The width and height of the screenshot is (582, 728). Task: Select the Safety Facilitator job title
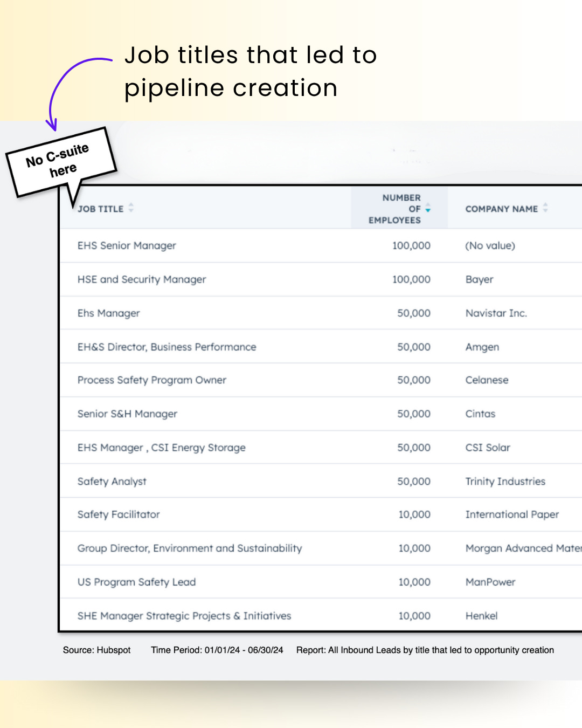tap(119, 514)
